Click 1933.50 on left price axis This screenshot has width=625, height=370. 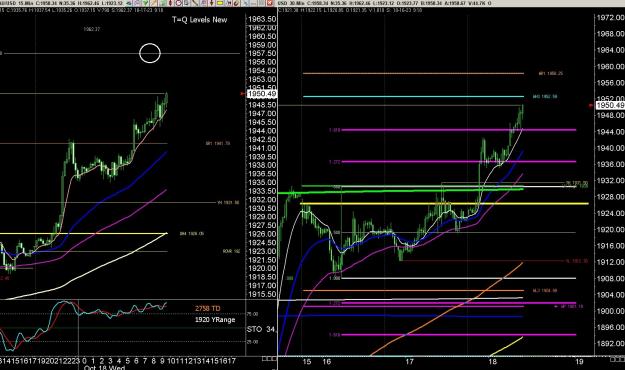click(x=262, y=191)
